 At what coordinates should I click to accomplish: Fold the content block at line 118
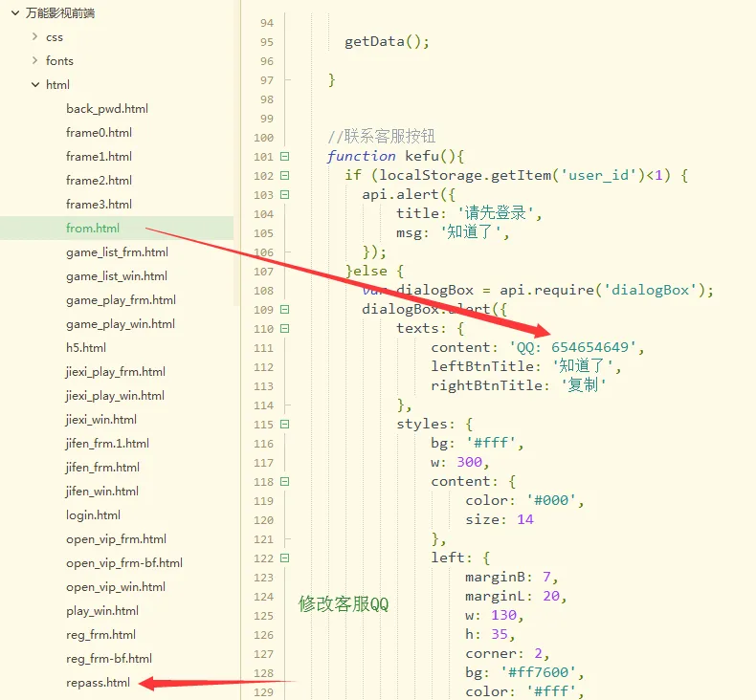[x=284, y=482]
